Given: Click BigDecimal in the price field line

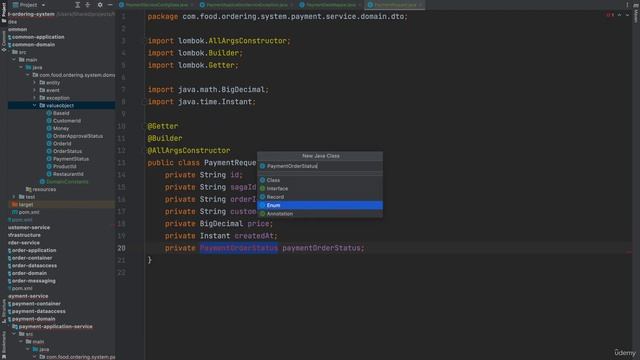Looking at the screenshot, I should tap(221, 224).
